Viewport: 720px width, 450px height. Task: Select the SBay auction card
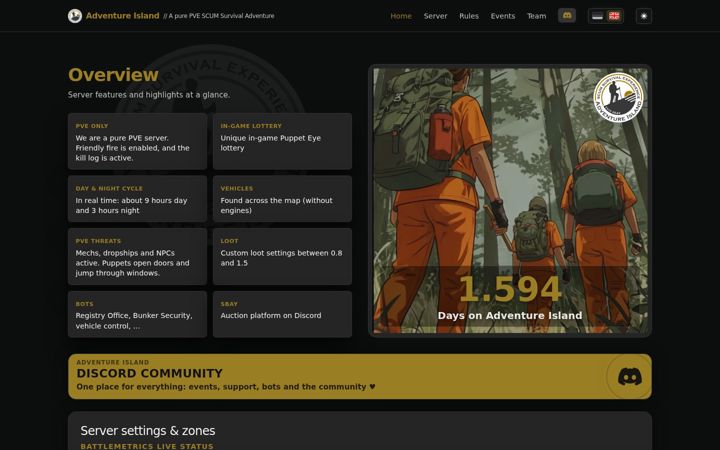282,315
